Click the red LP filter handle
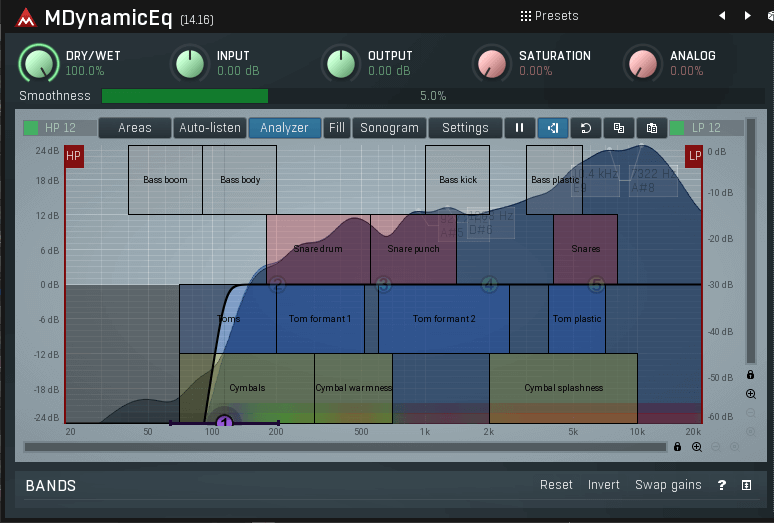This screenshot has height=523, width=774. click(694, 156)
